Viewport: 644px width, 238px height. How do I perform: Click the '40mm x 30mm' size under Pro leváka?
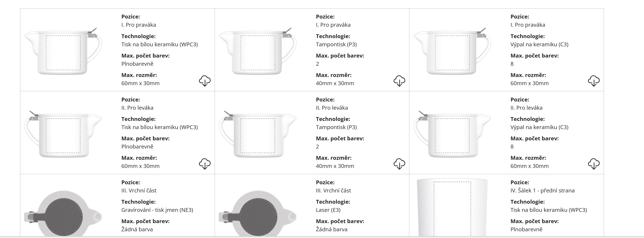[335, 166]
